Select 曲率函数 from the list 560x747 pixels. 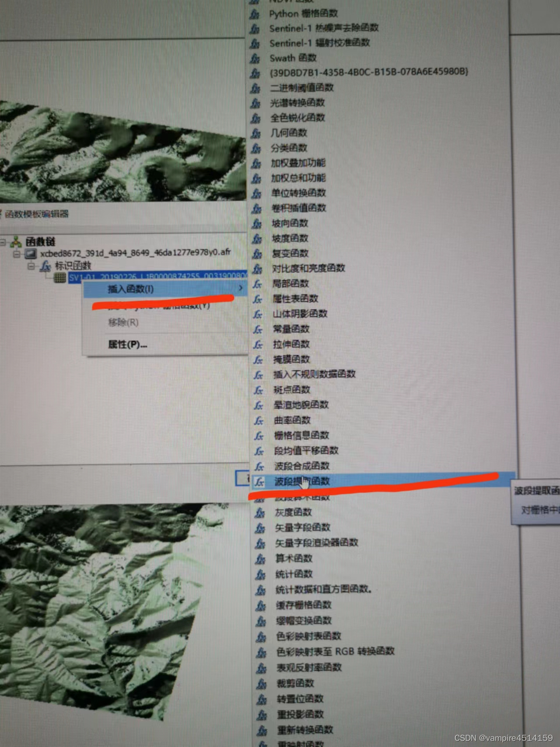pos(292,420)
